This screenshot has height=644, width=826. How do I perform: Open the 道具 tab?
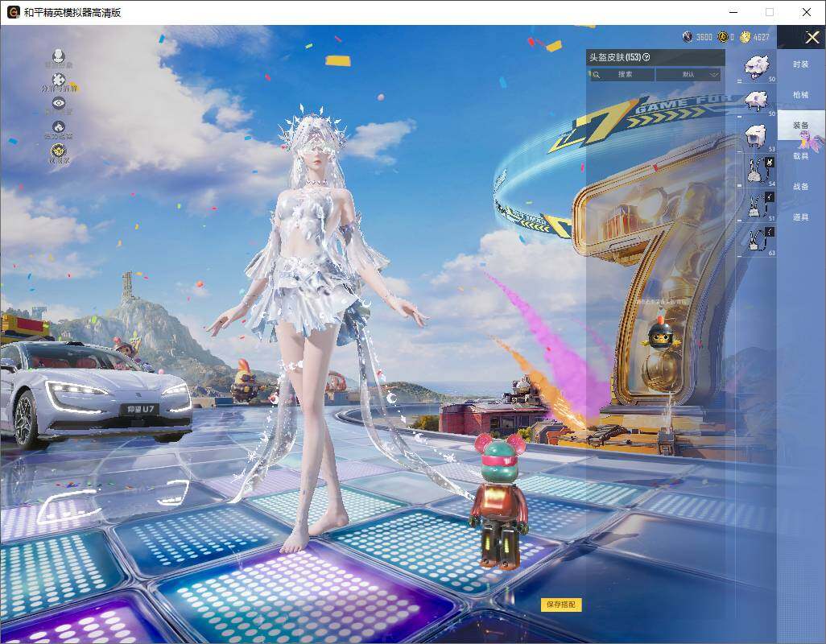[x=801, y=217]
